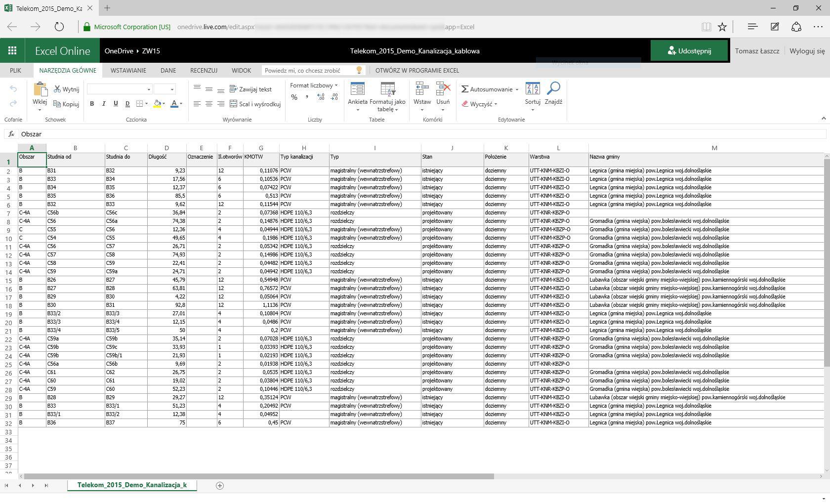Apply the font color A button
Screen dimensions: 830x504
tap(174, 104)
